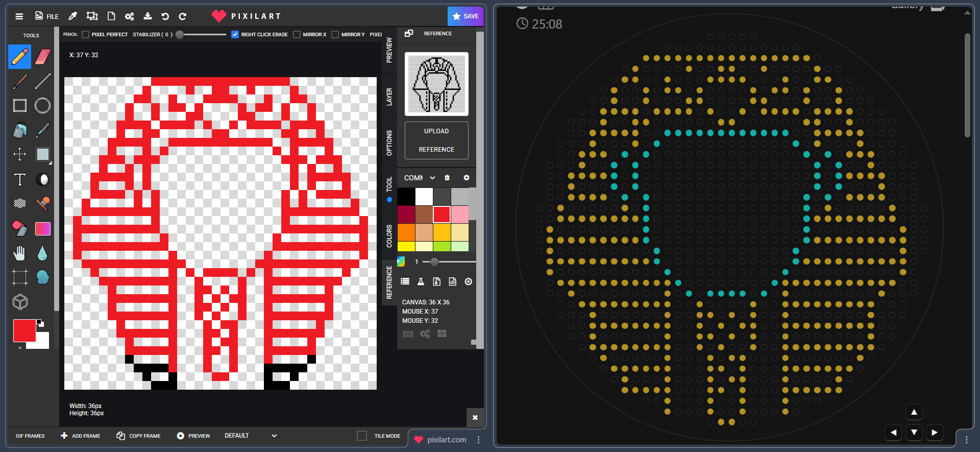Screen dimensions: 980x452
Task: Preview the GIF animation
Action: click(193, 436)
